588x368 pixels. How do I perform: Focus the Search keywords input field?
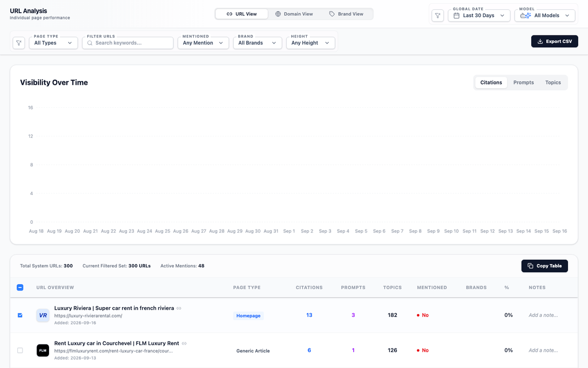tap(128, 43)
